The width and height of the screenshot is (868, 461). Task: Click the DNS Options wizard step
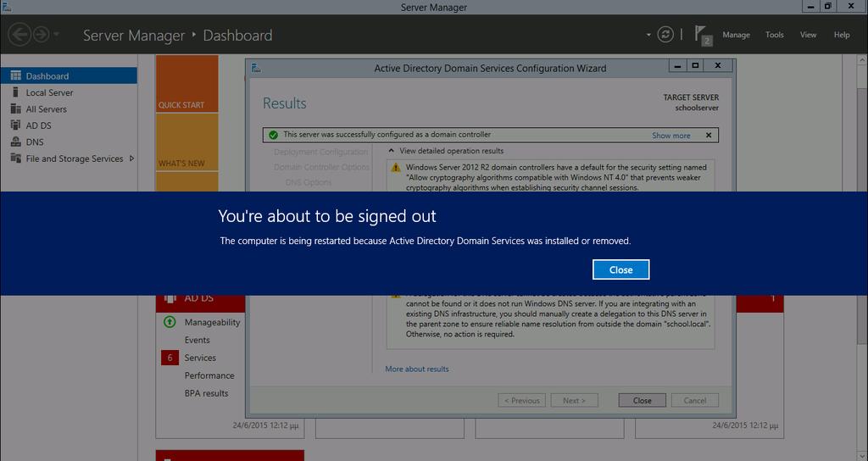[309, 182]
